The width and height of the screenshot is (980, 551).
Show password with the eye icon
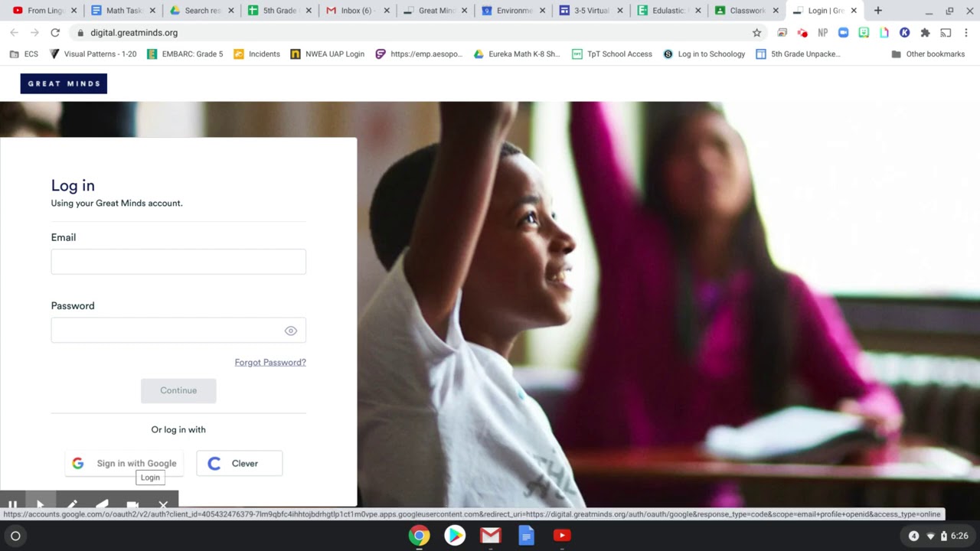coord(291,331)
